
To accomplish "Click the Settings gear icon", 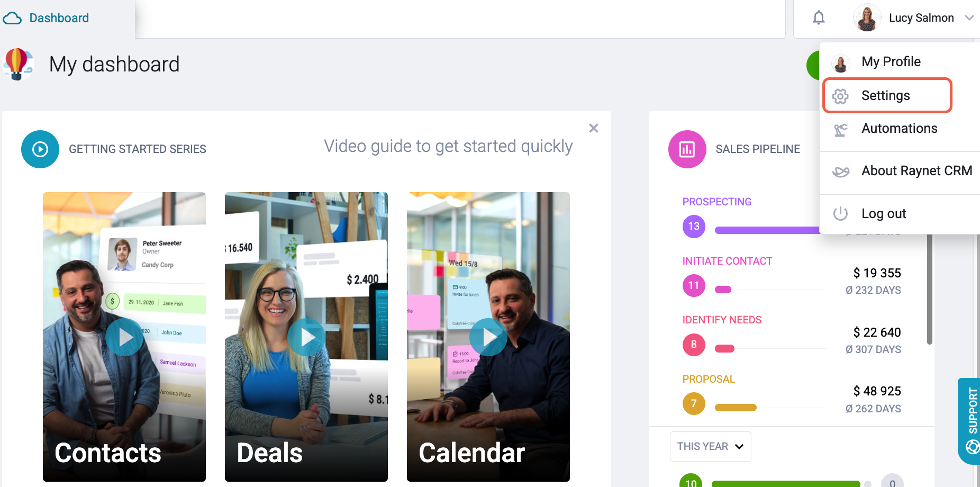I will click(x=840, y=96).
